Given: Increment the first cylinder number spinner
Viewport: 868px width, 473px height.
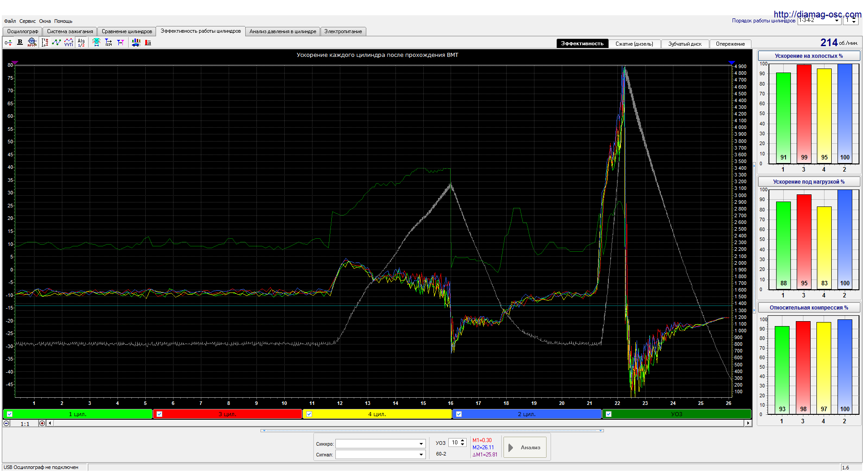Looking at the screenshot, I should point(854,19).
